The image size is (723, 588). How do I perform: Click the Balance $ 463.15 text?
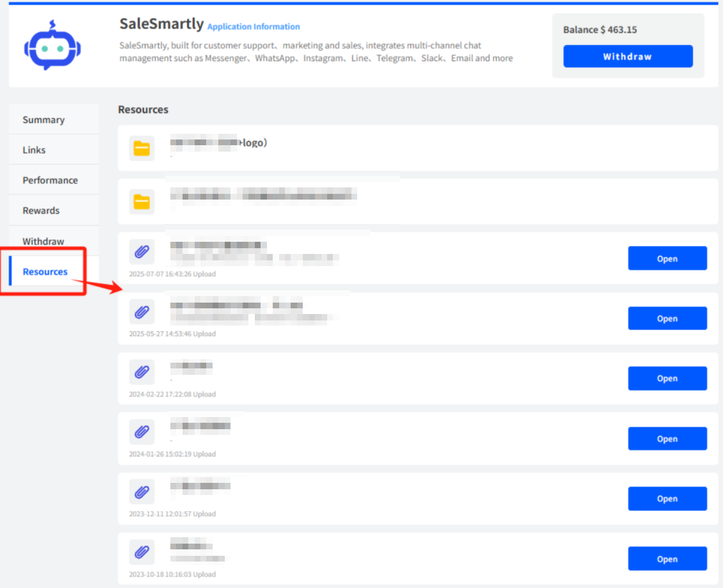600,29
